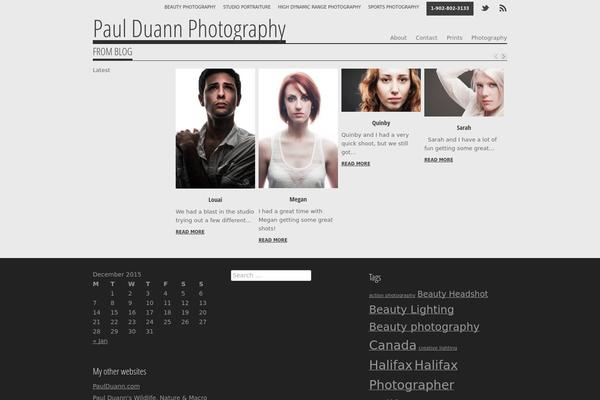Open the PaulDuann.com link
This screenshot has width=600, height=400.
pos(116,386)
